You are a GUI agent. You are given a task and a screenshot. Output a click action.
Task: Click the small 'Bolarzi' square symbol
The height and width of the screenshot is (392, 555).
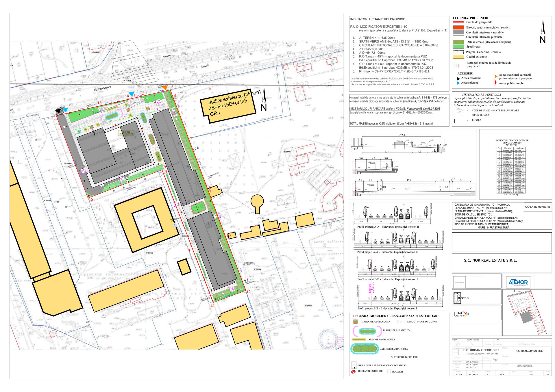(389, 371)
